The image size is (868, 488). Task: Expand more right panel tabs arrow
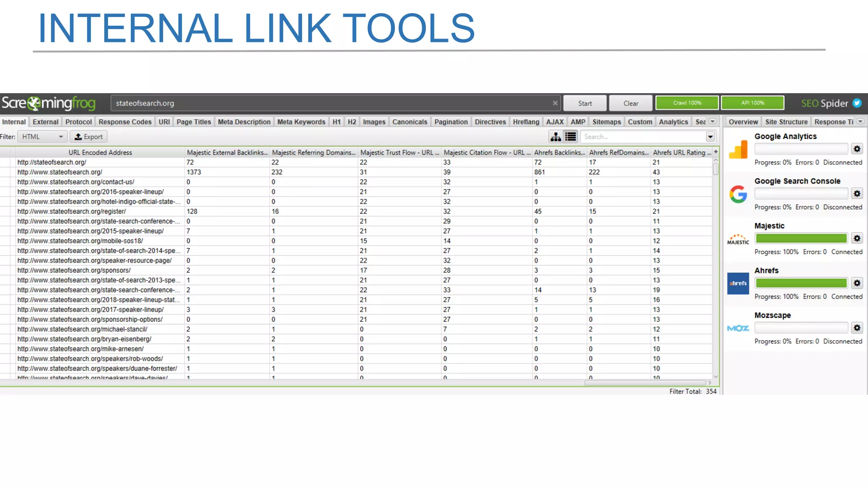[x=860, y=122]
